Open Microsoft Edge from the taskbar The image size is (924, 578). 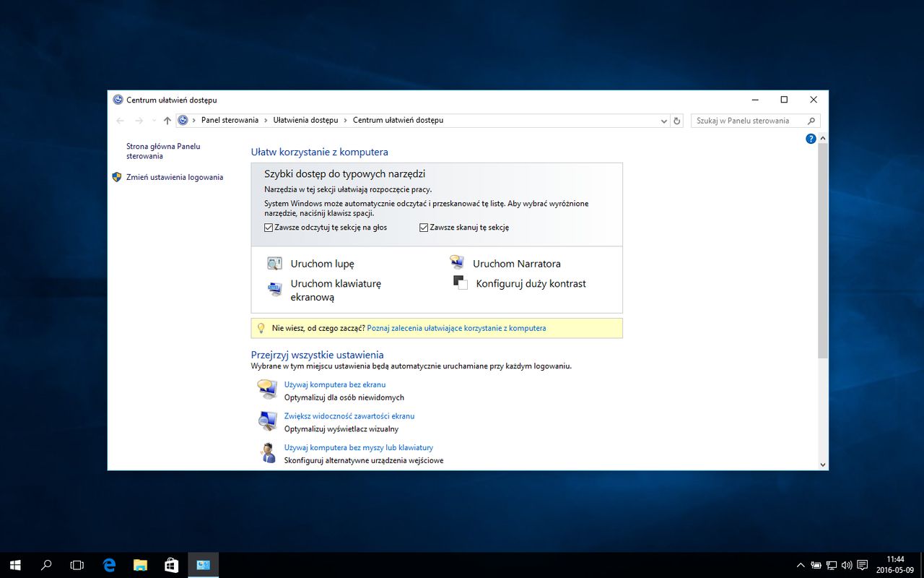(x=110, y=565)
